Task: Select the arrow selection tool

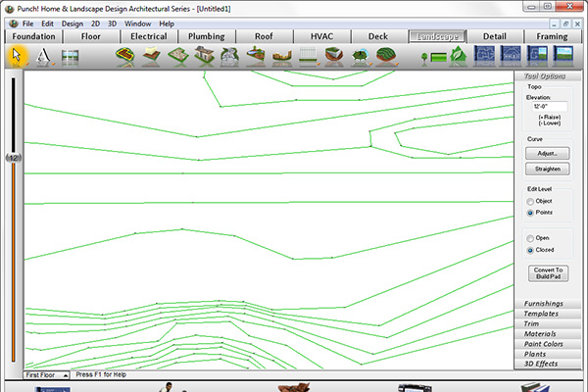Action: (17, 56)
